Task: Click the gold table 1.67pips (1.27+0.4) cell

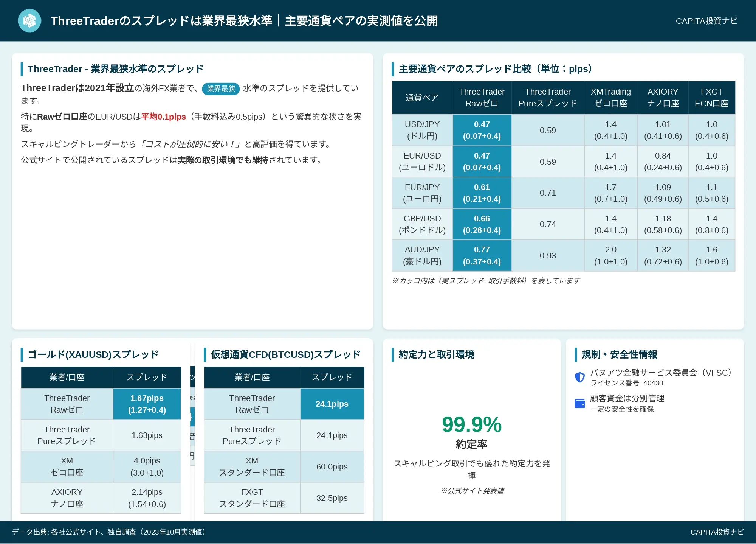Action: point(147,404)
